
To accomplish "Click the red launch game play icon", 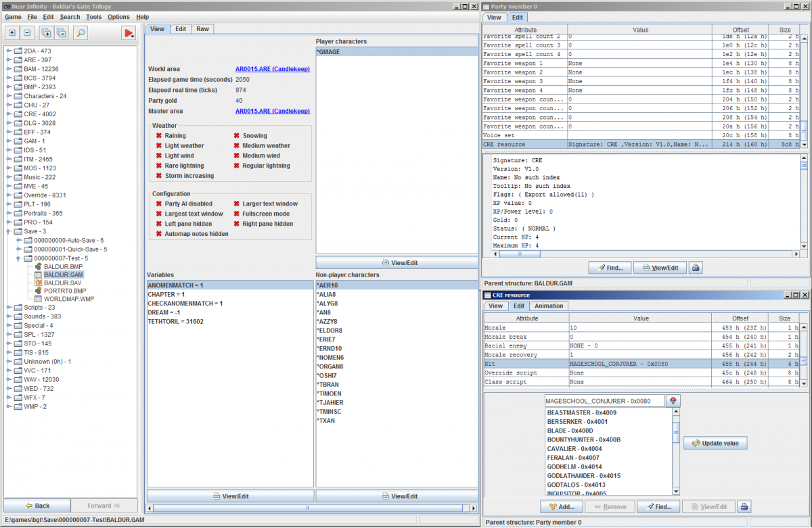I will 128,32.
